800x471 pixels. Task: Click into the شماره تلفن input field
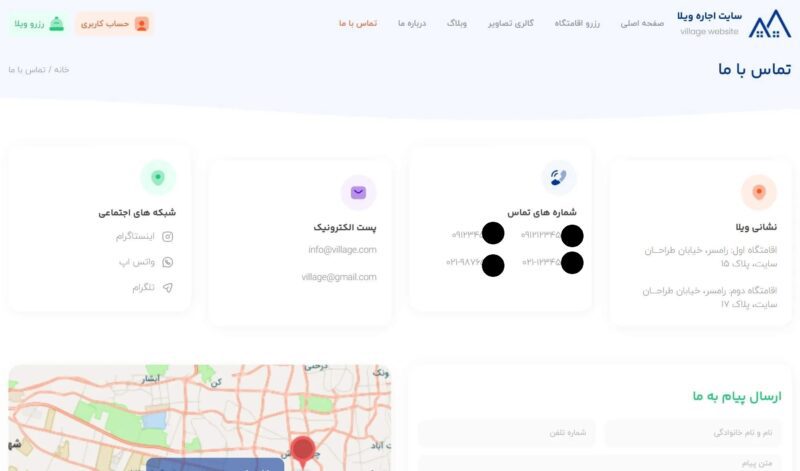(x=507, y=433)
